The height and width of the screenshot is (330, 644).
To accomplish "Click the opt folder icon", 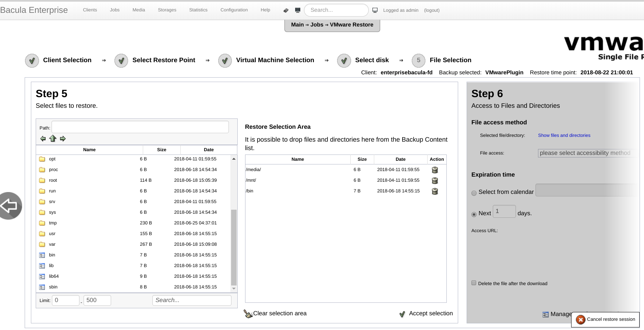I will (42, 159).
